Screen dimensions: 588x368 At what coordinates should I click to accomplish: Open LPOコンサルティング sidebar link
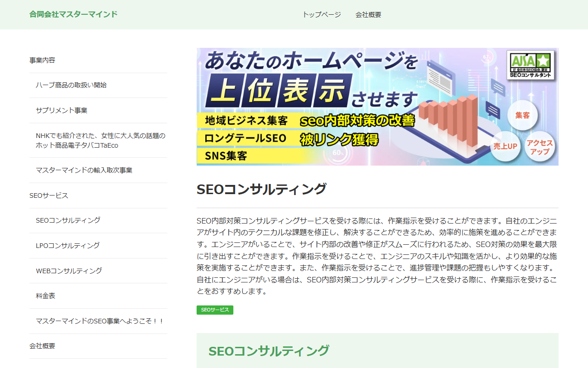68,246
